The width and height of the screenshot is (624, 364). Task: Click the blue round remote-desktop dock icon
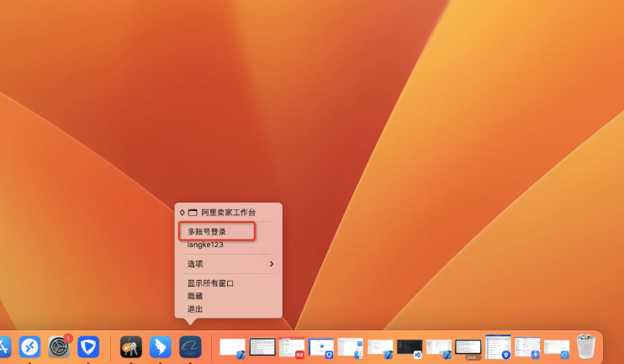pyautogui.click(x=29, y=346)
